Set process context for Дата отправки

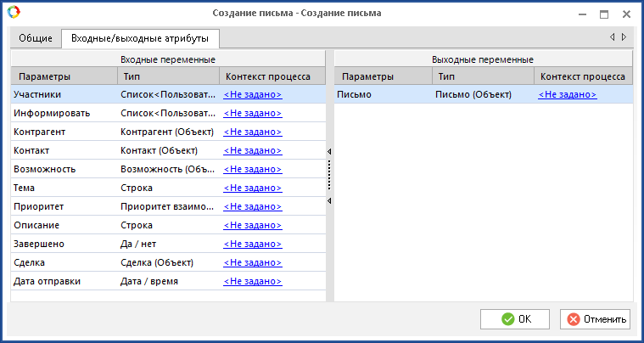tap(253, 282)
